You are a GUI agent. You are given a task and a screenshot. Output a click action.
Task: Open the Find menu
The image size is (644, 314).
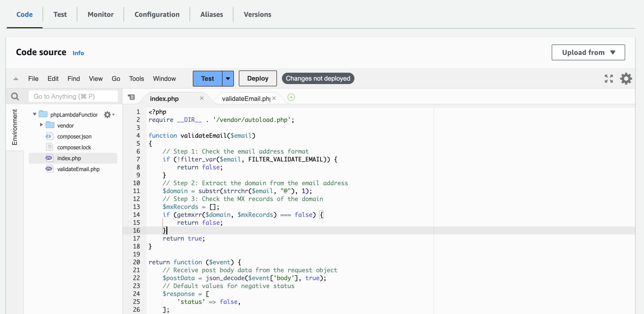coord(74,79)
